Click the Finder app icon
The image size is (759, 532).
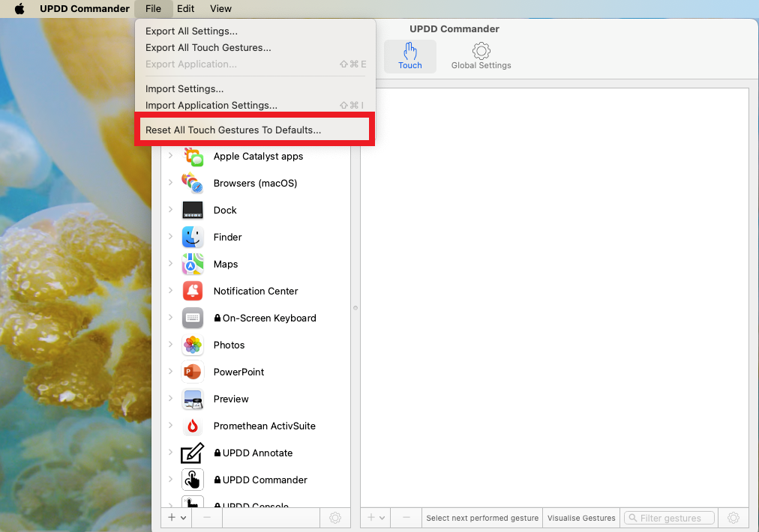(x=193, y=238)
